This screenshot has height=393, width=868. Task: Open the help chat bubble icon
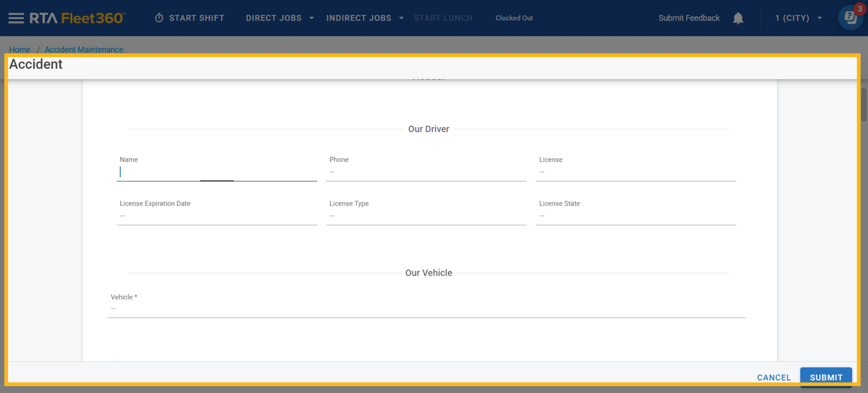(850, 17)
